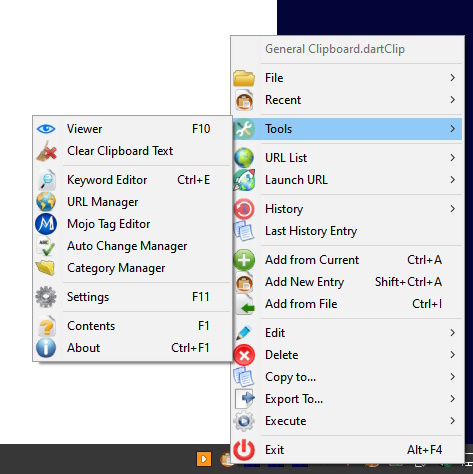Screen dimensions: 473x474
Task: Click the globe icon for URL Manager
Action: [x=46, y=202]
